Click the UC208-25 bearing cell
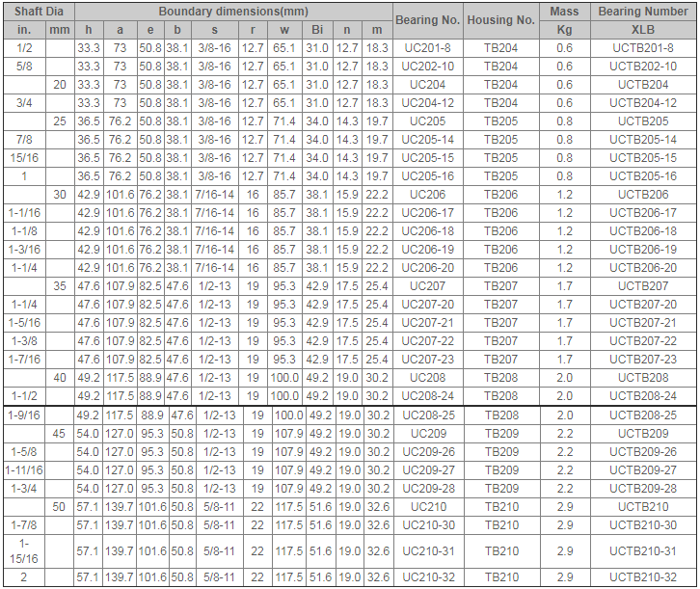Screen dimensions: 700x589 click(x=427, y=415)
